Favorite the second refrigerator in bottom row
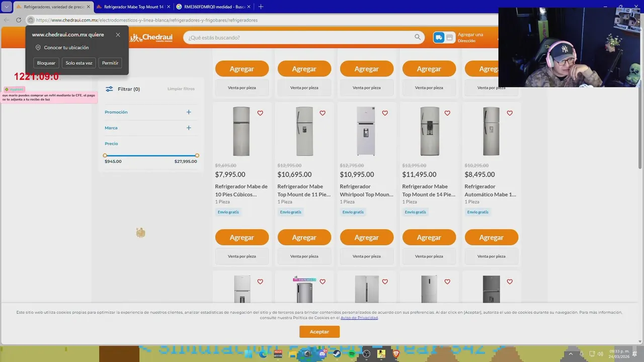This screenshot has width=644, height=362. [x=323, y=282]
